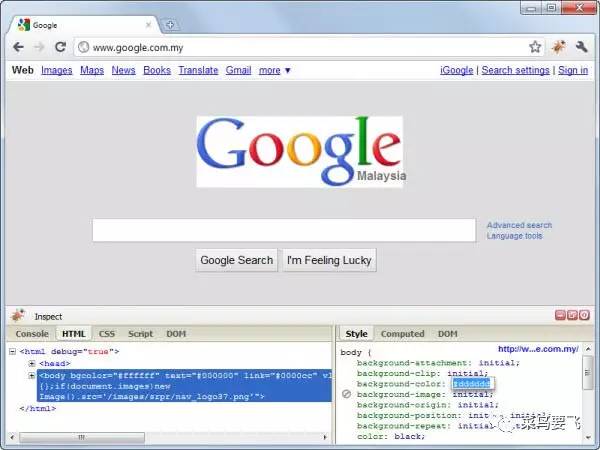
Task: Open a new tab with the plus icon
Action: coord(170,25)
